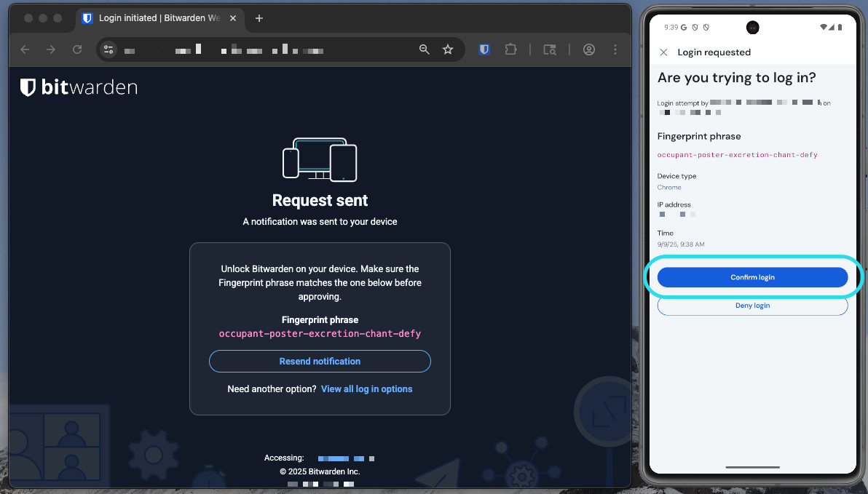Click the zoom magnifier icon in address bar
Image resolution: width=868 pixels, height=494 pixels.
[x=425, y=49]
